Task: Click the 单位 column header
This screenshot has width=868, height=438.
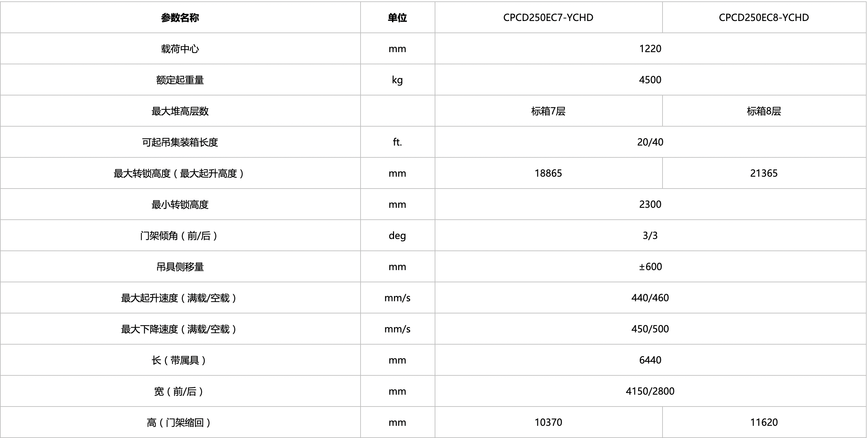Action: [397, 18]
